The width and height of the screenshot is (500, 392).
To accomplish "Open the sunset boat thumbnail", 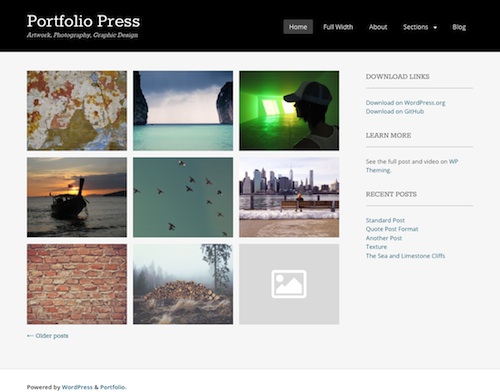I will coord(77,197).
